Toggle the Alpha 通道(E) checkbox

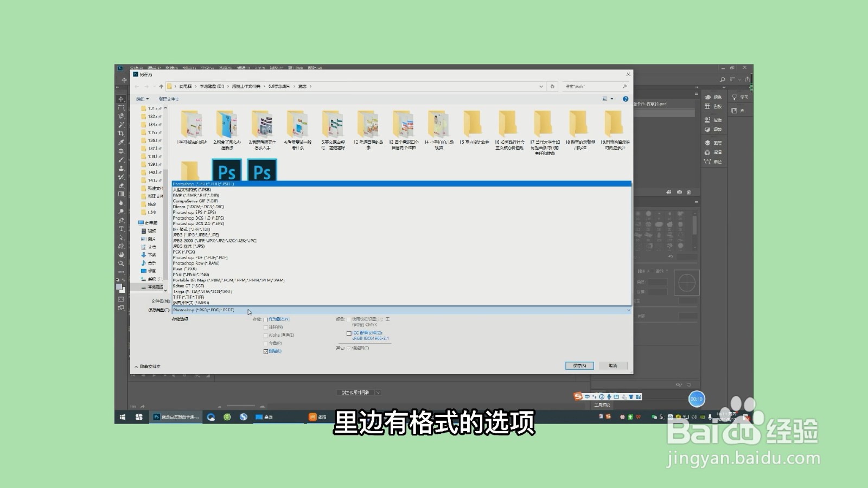tap(266, 335)
